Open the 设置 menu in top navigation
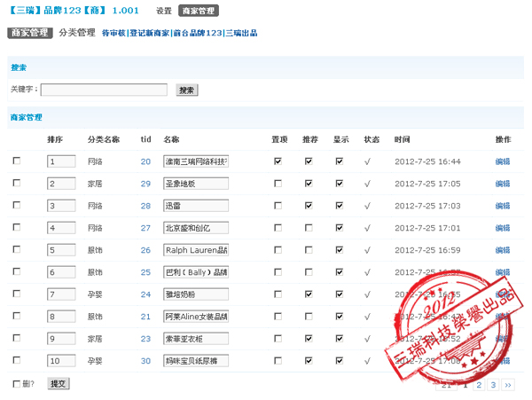The image size is (532, 400). (x=163, y=12)
